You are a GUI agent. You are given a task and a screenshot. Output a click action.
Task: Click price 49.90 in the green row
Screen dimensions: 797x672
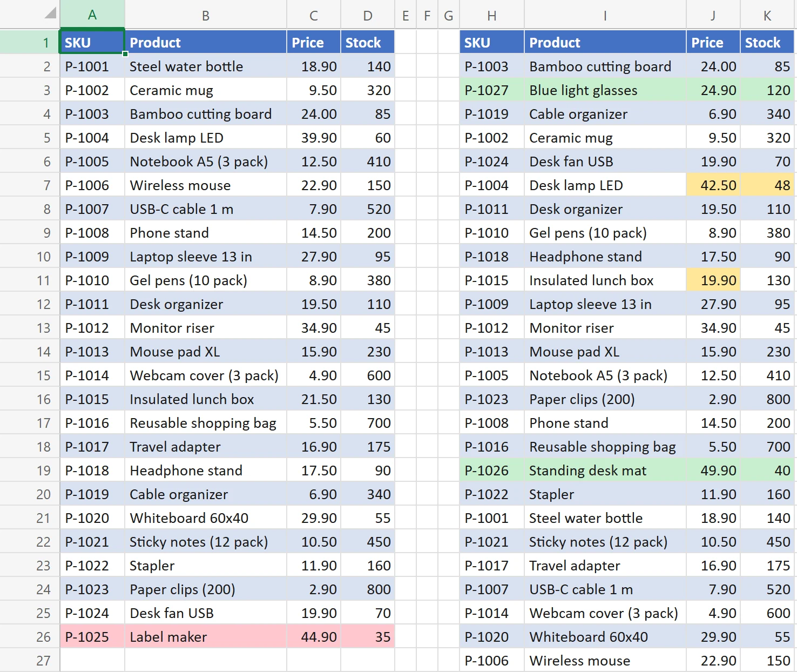click(x=713, y=471)
